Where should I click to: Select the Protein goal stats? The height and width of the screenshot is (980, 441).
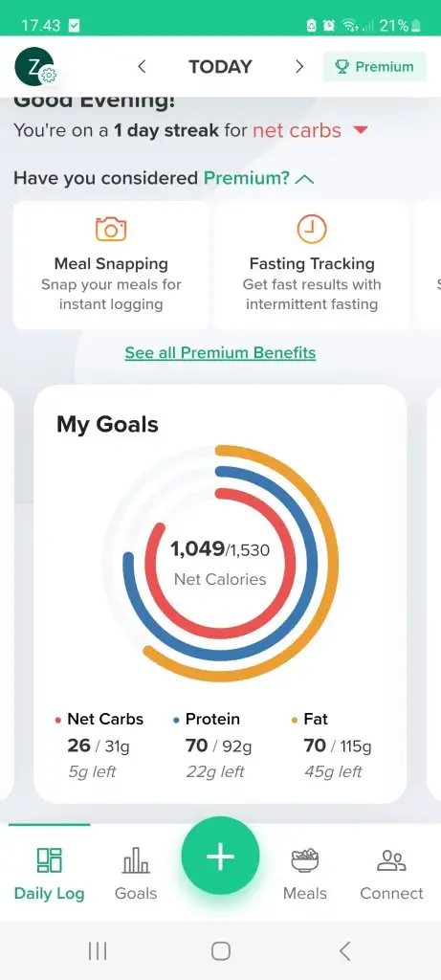[212, 745]
